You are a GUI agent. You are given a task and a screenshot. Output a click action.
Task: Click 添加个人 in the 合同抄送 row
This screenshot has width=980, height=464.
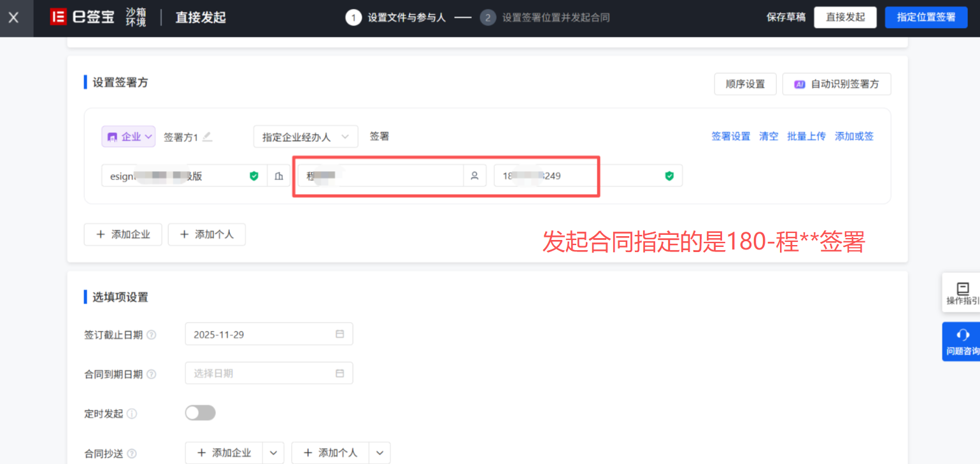coord(330,453)
